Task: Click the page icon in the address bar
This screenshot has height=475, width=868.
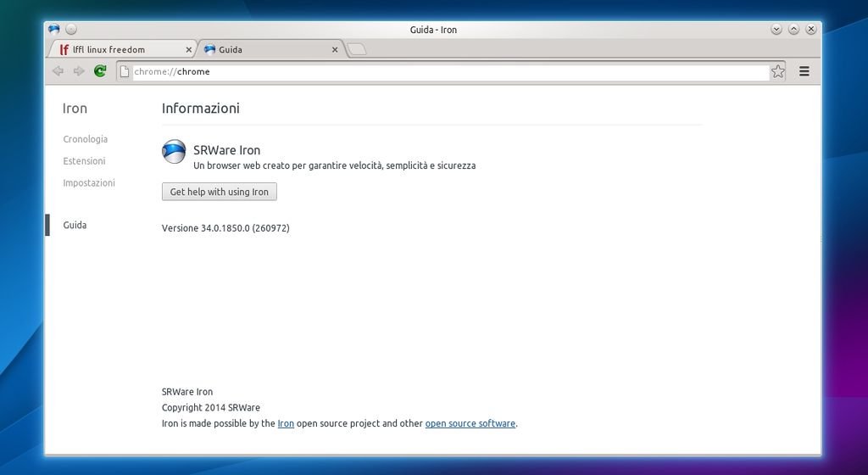Action: [125, 71]
